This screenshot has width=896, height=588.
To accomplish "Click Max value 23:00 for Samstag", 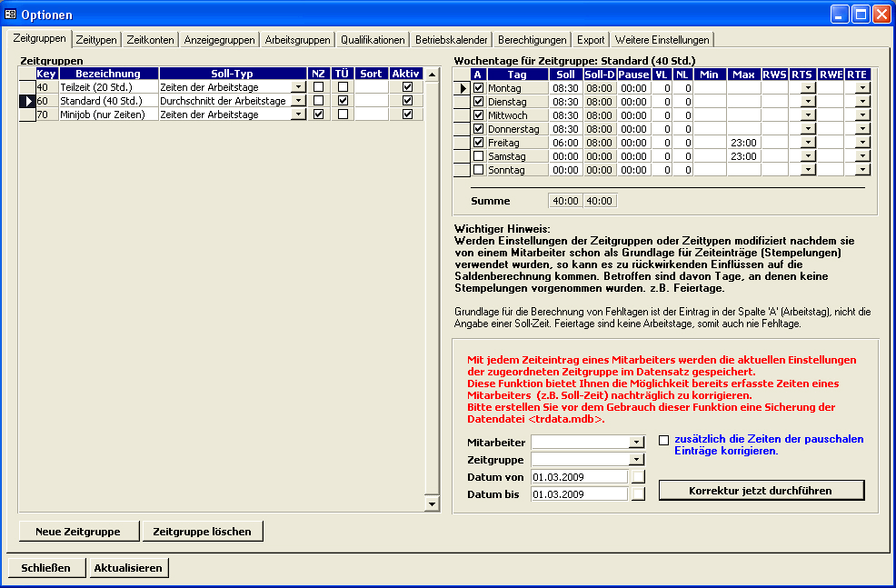I will tap(743, 156).
